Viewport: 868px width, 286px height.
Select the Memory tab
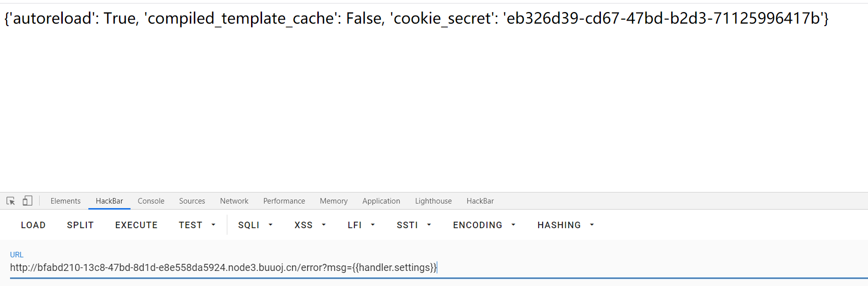tap(334, 201)
